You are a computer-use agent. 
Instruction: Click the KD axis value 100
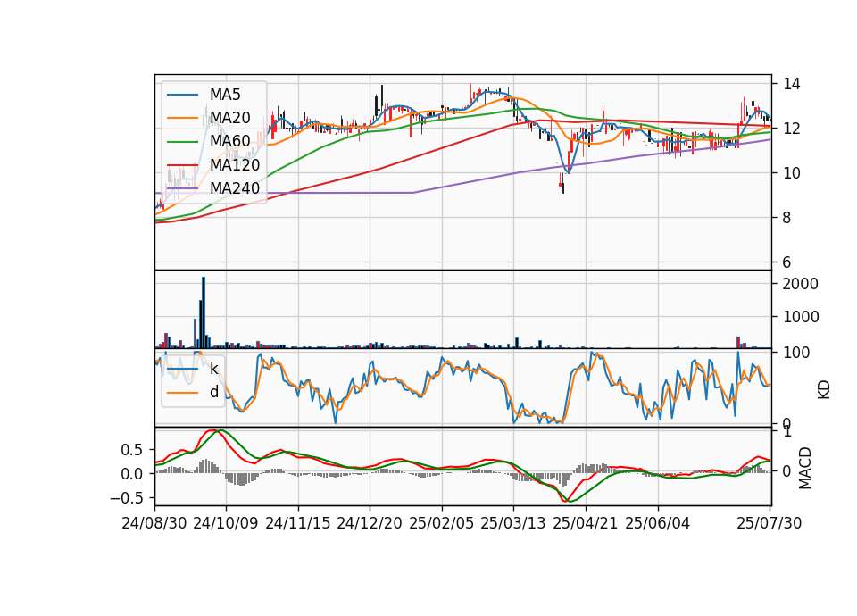pyautogui.click(x=796, y=353)
